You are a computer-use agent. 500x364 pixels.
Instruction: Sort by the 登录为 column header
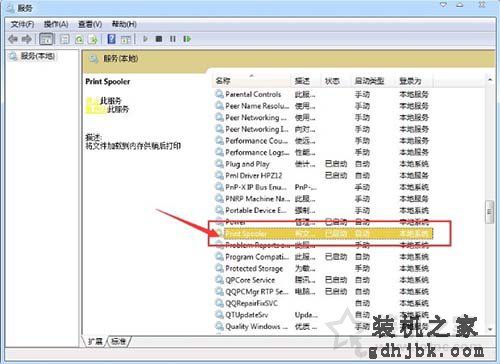point(414,81)
